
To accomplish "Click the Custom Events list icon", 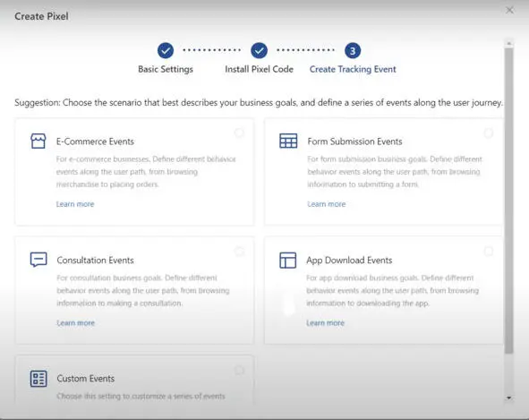I will [x=38, y=379].
